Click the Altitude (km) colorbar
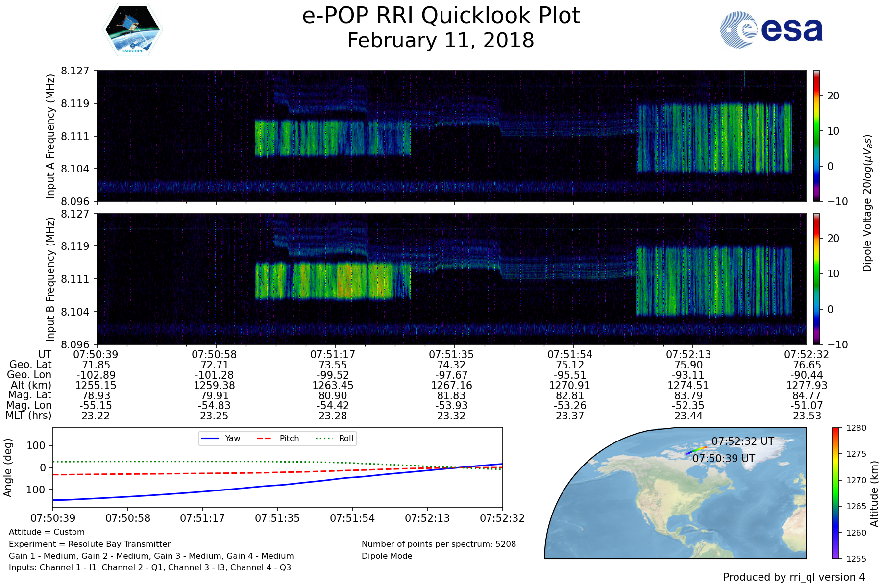 (835, 493)
